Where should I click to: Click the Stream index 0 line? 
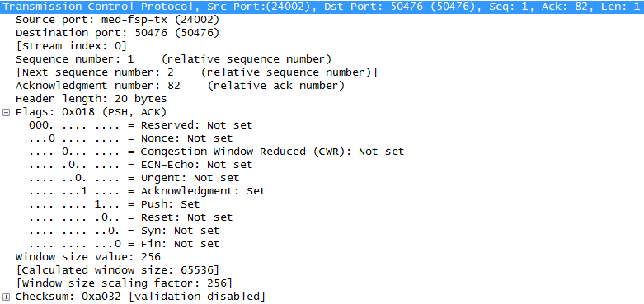coord(71,46)
